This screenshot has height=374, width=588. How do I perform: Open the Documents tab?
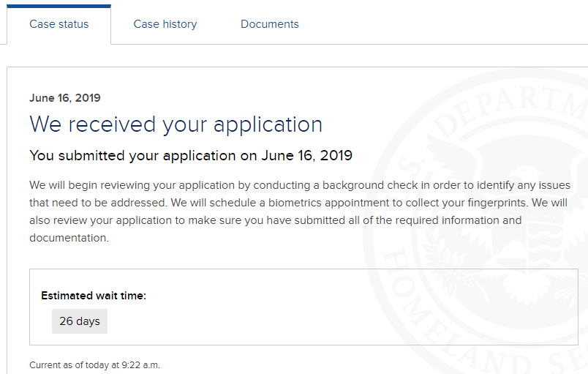click(x=270, y=24)
